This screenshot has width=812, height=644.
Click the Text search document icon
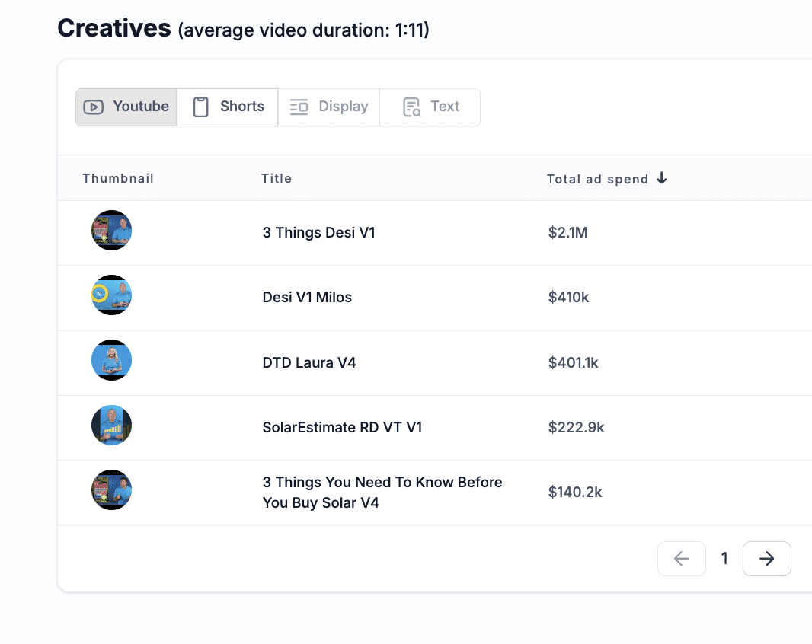[411, 107]
